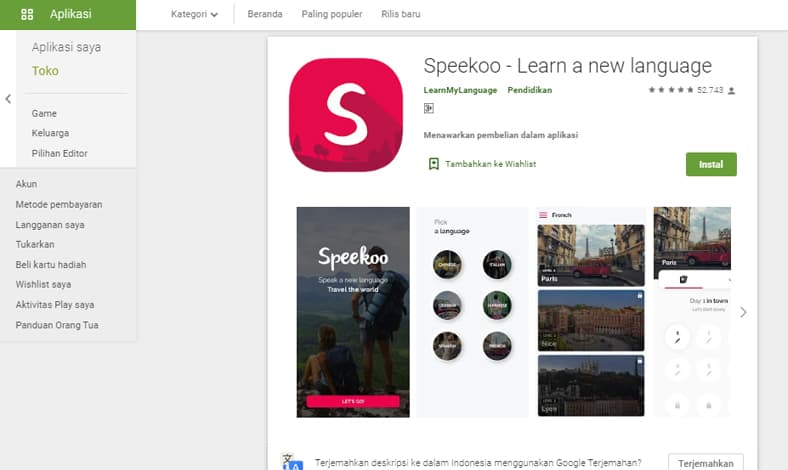This screenshot has height=470, width=788.
Task: Click the wishlist bookmark icon
Action: [x=434, y=164]
